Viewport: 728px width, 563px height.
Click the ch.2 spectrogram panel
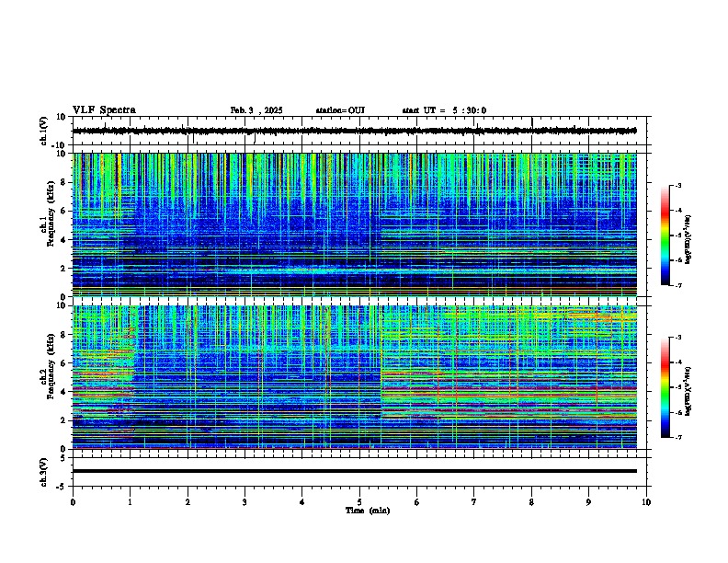coord(354,377)
